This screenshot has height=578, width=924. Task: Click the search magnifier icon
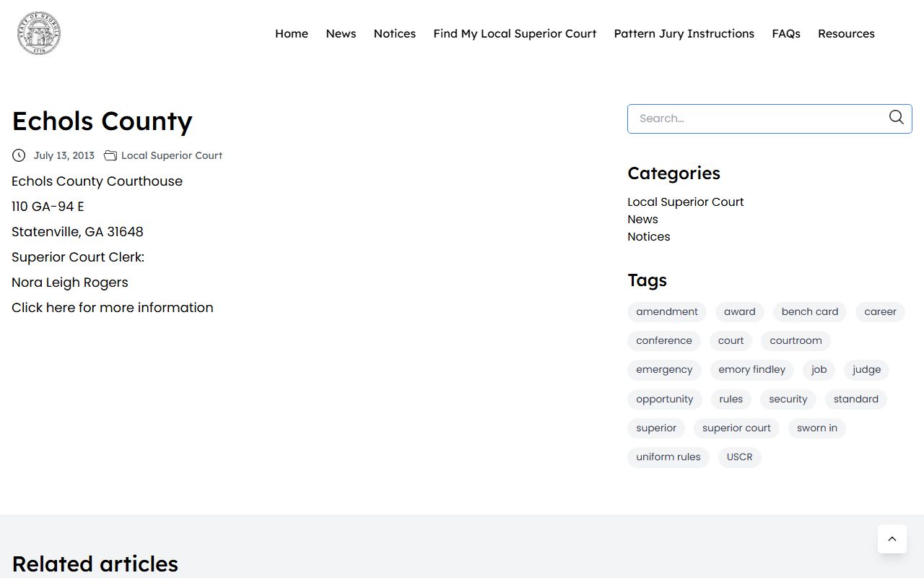(x=896, y=118)
